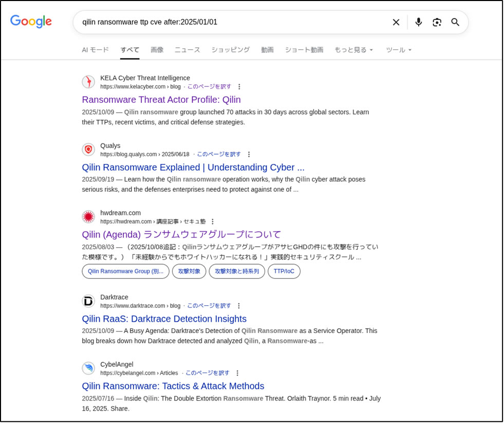This screenshot has width=504, height=423.
Task: Click the CybelAngel site favicon
Action: tap(88, 368)
